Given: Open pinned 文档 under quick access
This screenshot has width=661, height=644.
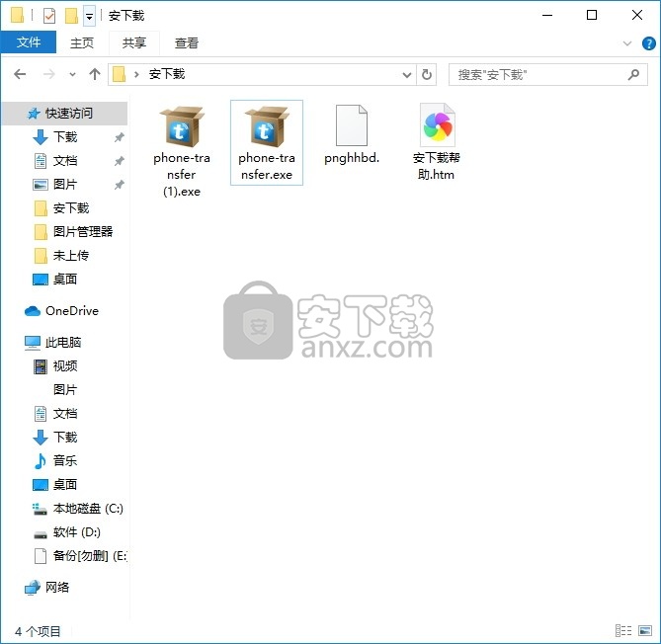Looking at the screenshot, I should [64, 161].
